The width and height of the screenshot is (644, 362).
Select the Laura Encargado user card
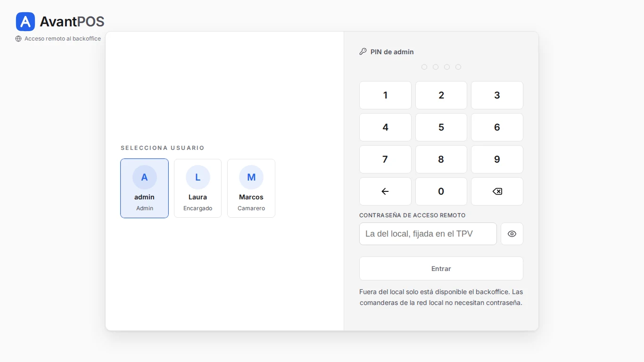click(x=198, y=188)
